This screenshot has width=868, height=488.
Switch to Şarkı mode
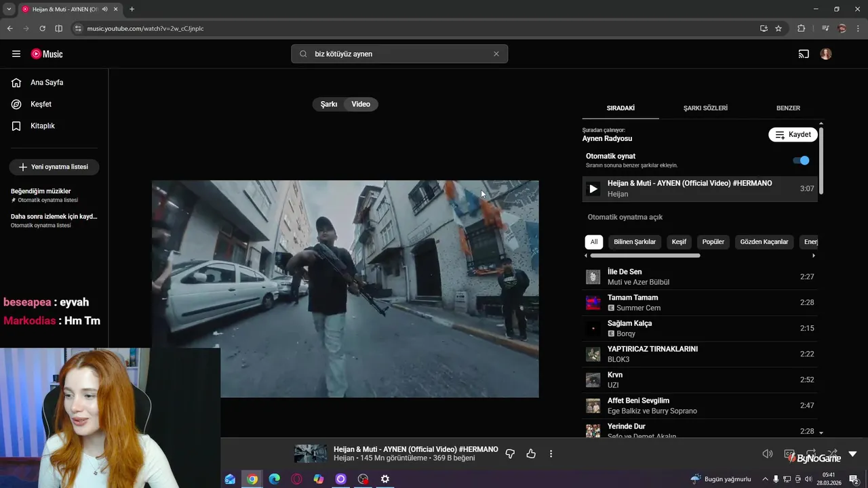click(329, 104)
